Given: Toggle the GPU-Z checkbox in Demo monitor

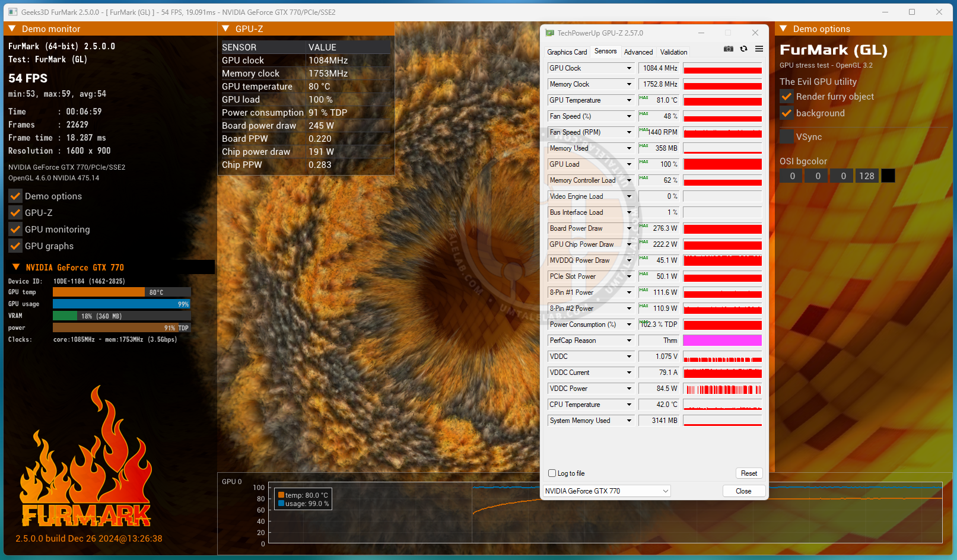Looking at the screenshot, I should [x=15, y=213].
